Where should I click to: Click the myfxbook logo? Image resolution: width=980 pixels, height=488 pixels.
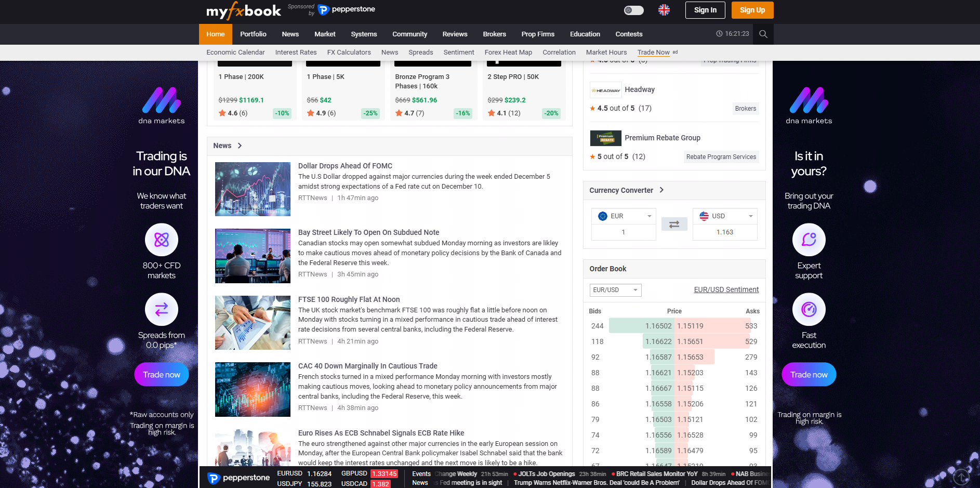pos(243,10)
